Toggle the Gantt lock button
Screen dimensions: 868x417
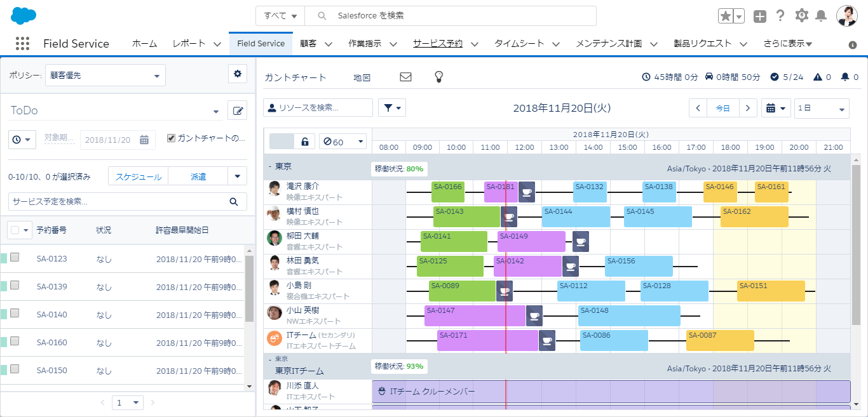pyautogui.click(x=304, y=142)
